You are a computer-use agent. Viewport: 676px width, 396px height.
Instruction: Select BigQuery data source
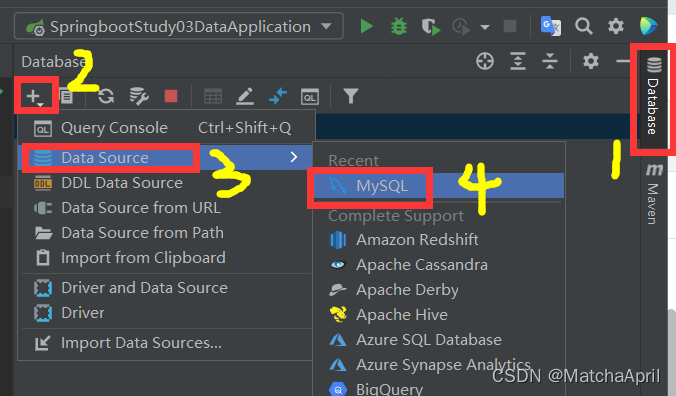[x=439, y=389]
